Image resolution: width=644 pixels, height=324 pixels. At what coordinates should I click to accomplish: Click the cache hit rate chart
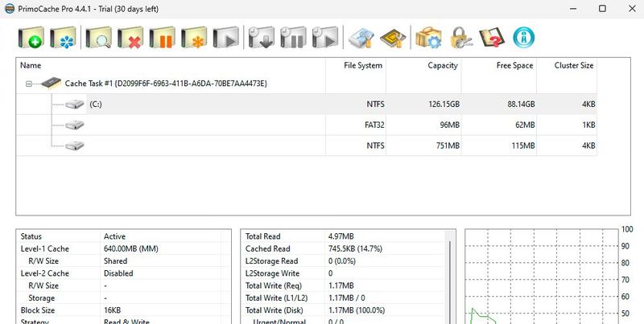(x=541, y=277)
